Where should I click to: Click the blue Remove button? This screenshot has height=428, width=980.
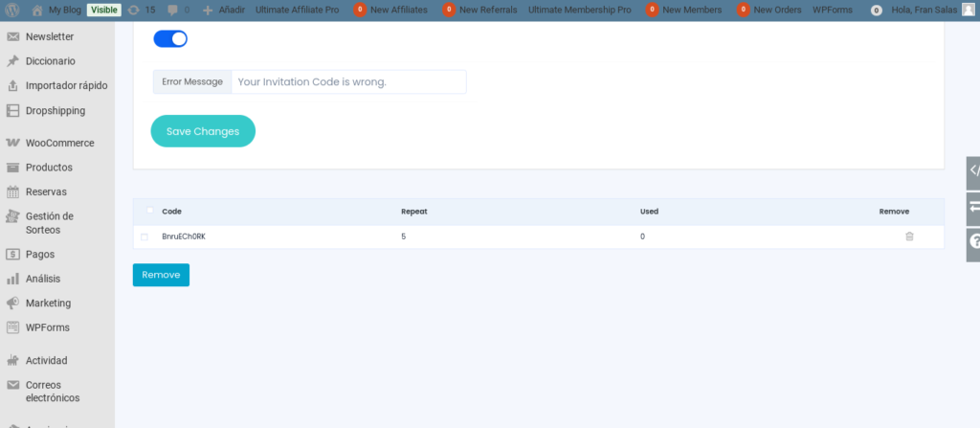click(161, 275)
